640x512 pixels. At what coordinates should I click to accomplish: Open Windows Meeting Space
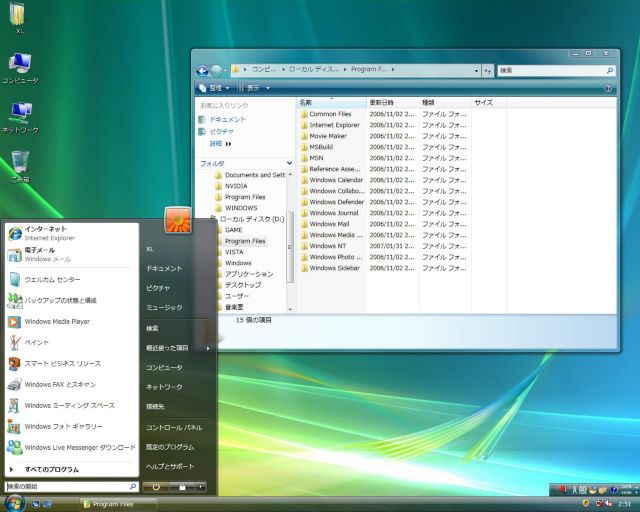pos(71,406)
